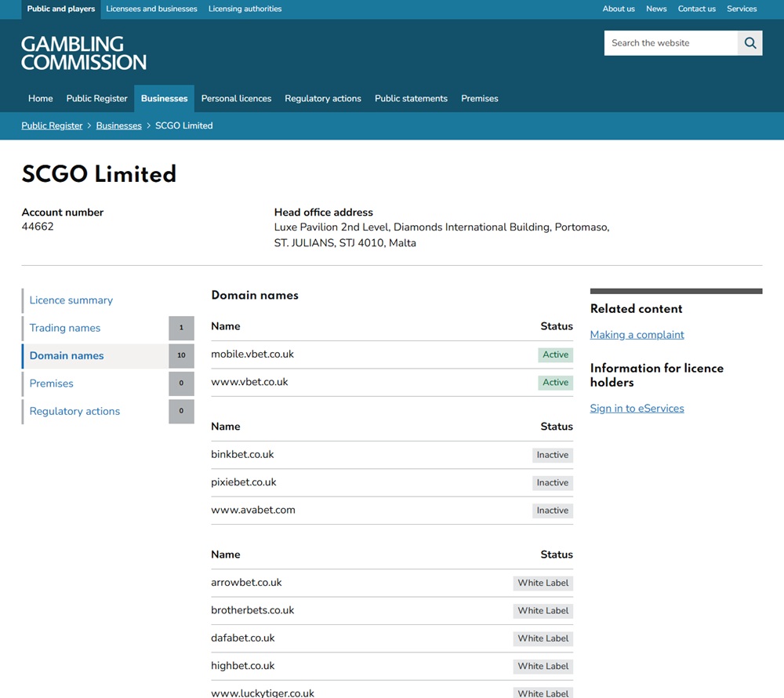Click the Domain names count badge 10
The width and height of the screenshot is (784, 698).
[182, 355]
